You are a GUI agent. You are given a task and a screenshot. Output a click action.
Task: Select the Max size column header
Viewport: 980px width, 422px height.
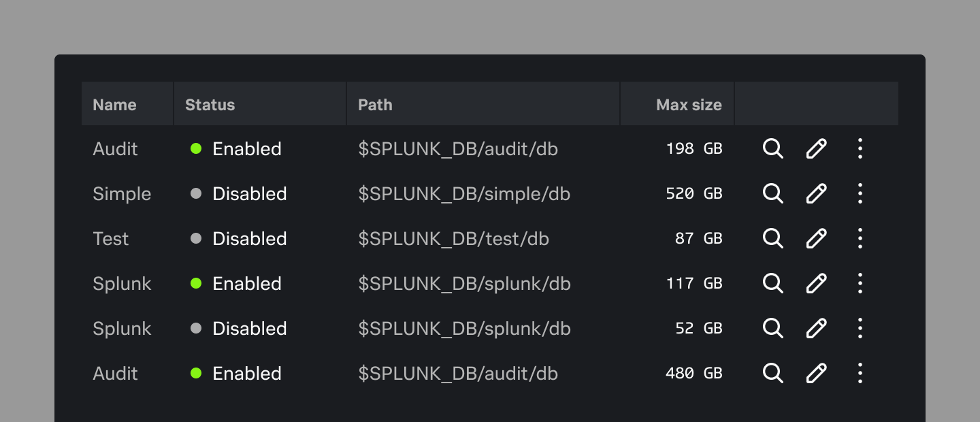click(x=689, y=104)
